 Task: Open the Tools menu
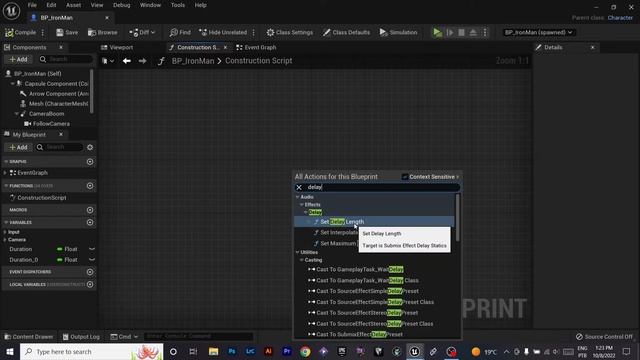coord(178,5)
